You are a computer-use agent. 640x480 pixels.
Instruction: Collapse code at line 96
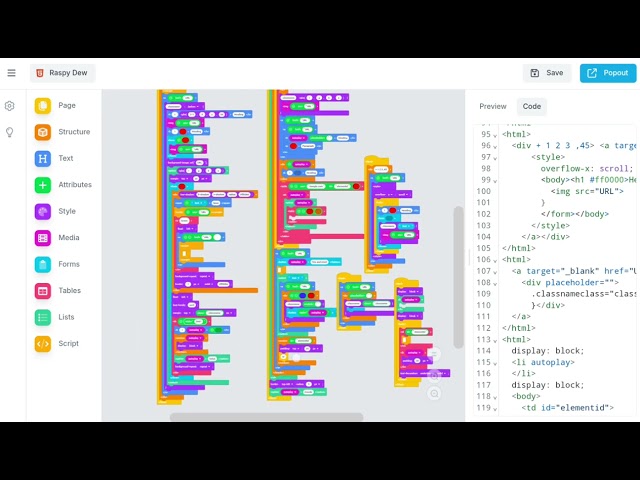(495, 147)
